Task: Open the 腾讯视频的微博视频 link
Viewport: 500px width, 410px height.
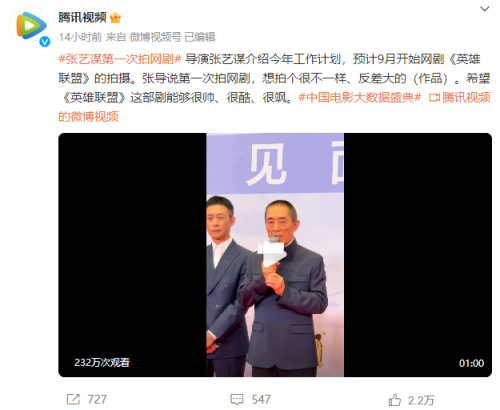Action: tap(274, 107)
